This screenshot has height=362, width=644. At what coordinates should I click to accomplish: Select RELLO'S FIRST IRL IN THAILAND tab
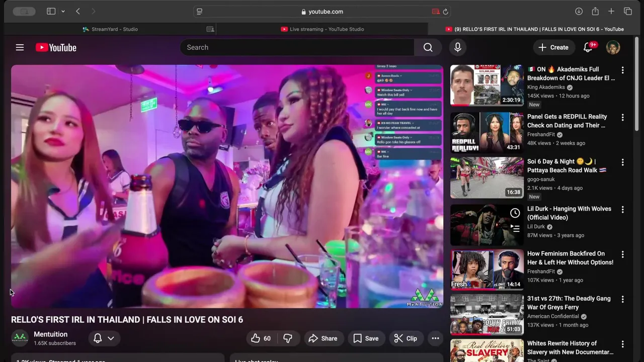[534, 29]
